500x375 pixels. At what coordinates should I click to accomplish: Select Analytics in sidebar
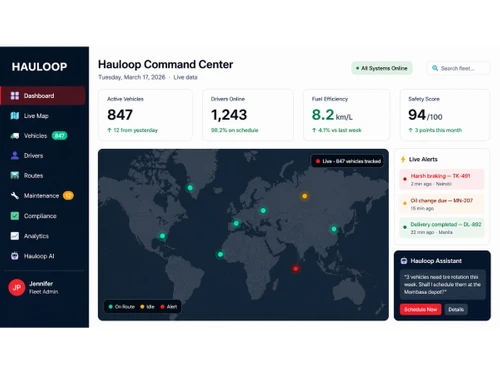(x=43, y=236)
